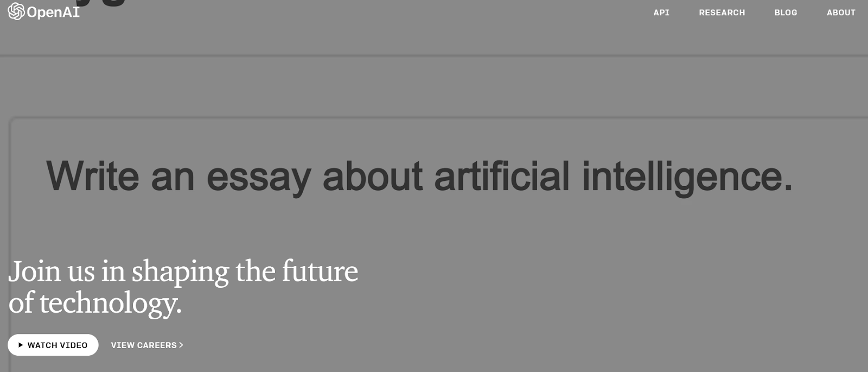Click the arrow next to careers link
This screenshot has height=372, width=868.
(x=181, y=345)
